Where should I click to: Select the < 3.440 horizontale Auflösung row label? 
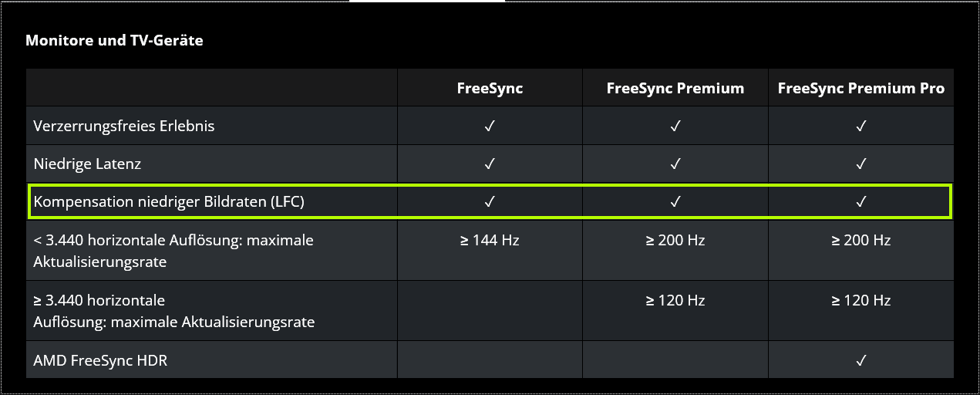173,251
